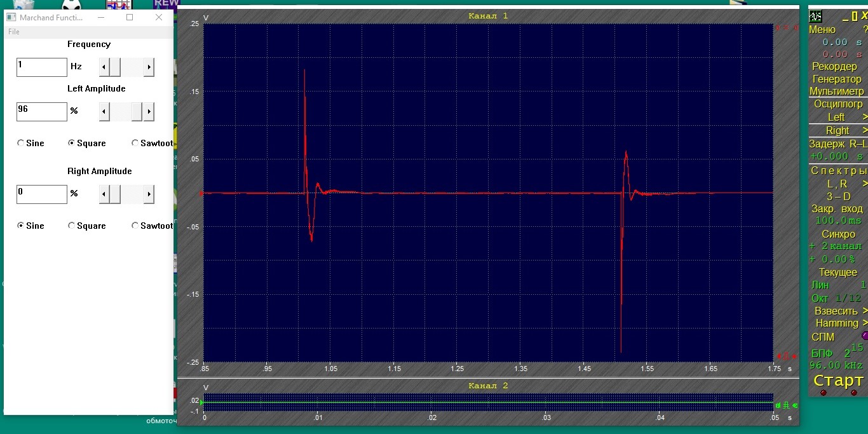Click the REW desktop icon at the top
The image size is (868, 434).
[x=167, y=4]
